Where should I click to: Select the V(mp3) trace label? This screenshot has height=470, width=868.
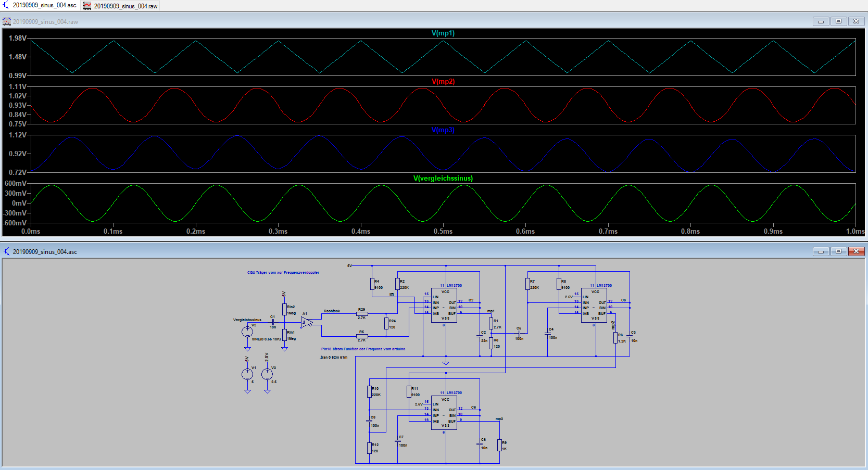[443, 130]
